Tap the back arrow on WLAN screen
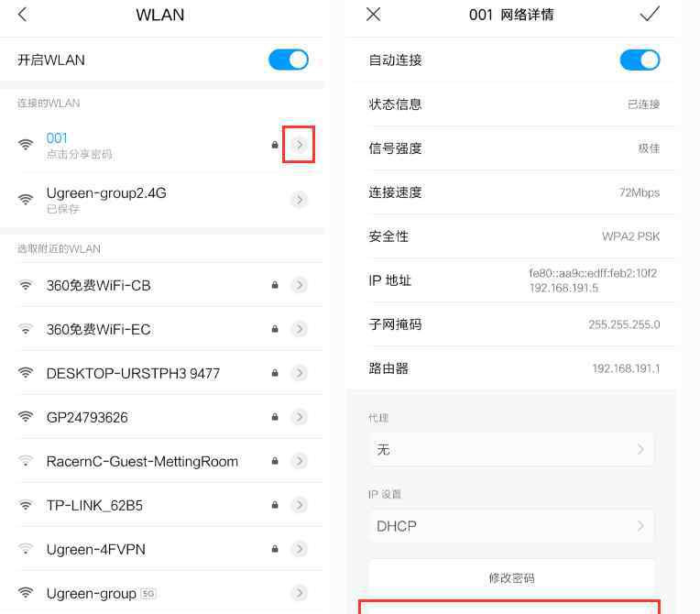 [23, 15]
